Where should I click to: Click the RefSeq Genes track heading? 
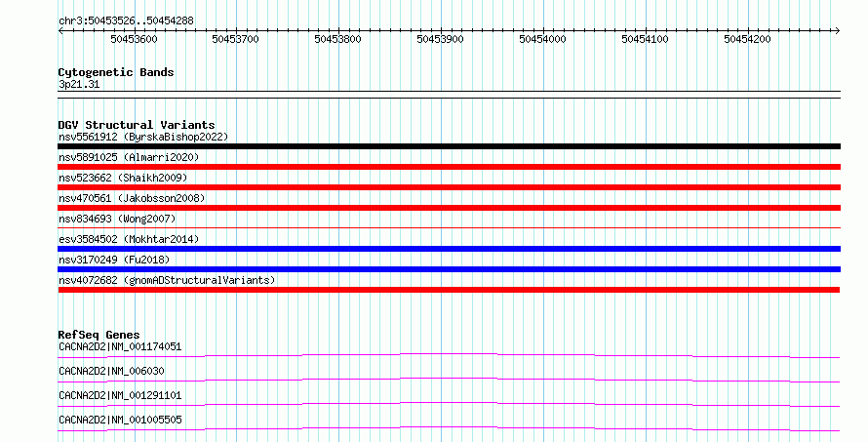tap(99, 335)
